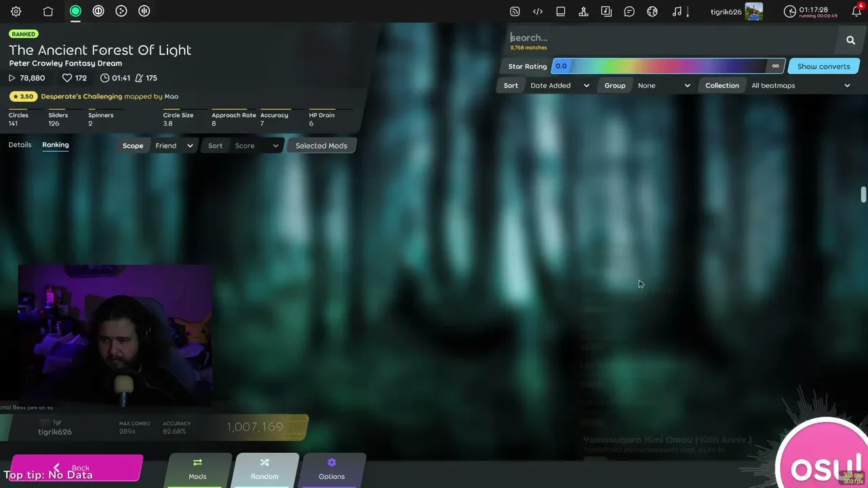Click the mapper name Mao link
Image resolution: width=868 pixels, height=488 pixels.
tap(172, 96)
